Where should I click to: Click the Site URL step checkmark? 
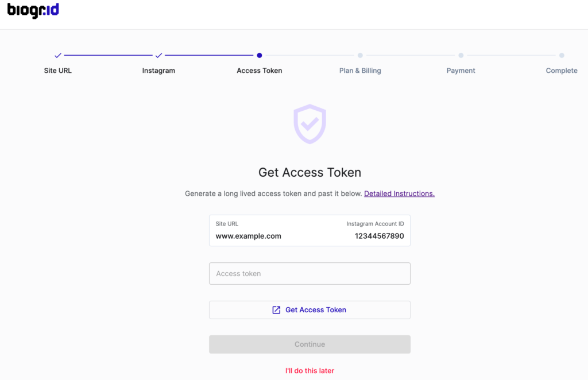pos(58,56)
